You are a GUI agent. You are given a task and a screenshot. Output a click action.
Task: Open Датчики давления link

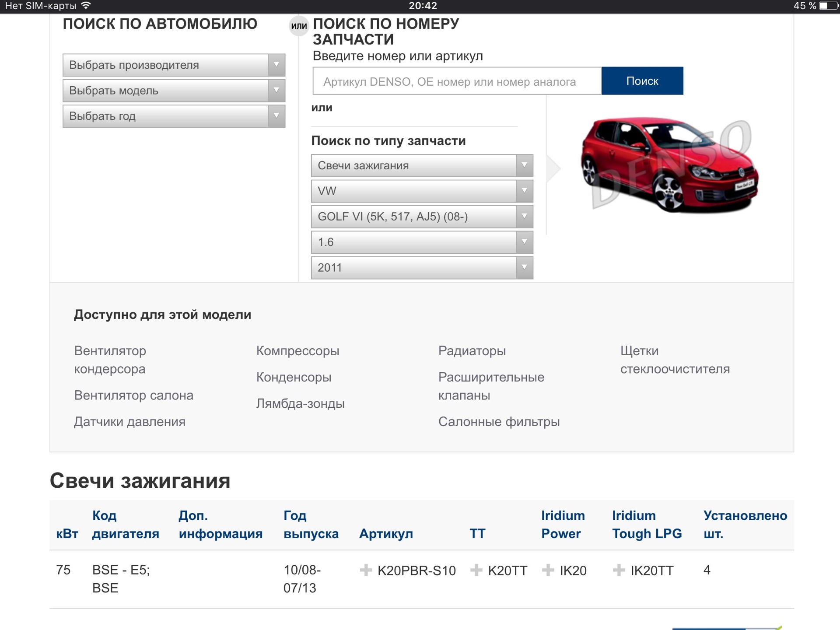pos(129,422)
